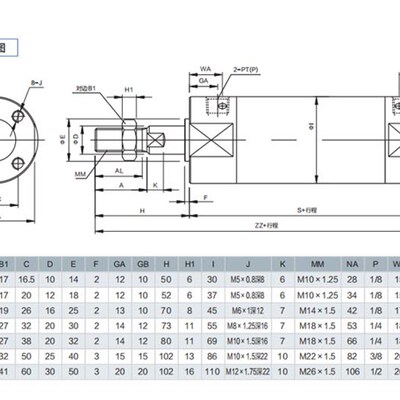Select the ΦE diameter label

click(x=62, y=138)
